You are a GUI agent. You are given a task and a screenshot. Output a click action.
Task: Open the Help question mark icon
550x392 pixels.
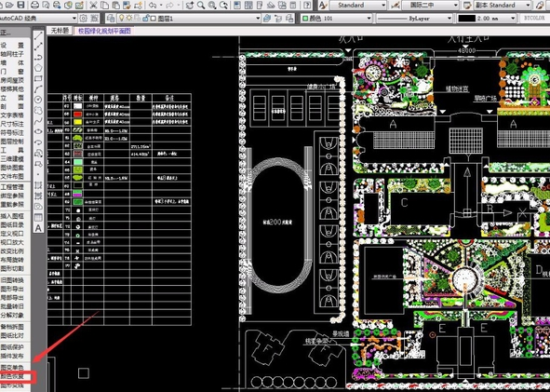point(307,5)
